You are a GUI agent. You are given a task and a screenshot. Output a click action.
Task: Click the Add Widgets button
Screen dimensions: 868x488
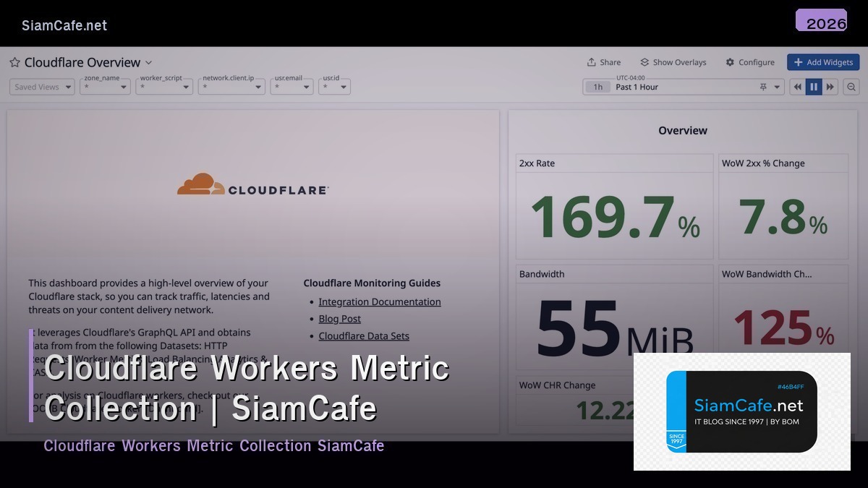[823, 62]
